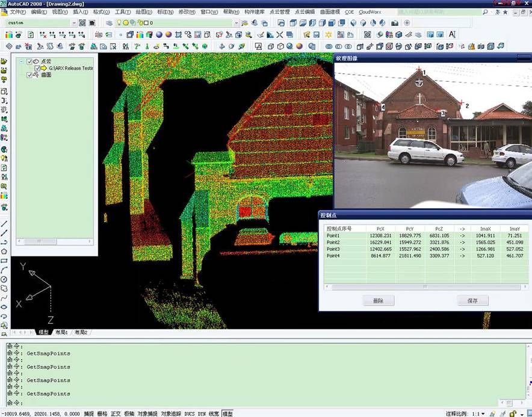Open the 点云管理 menu
The image size is (532, 417).
280,12
